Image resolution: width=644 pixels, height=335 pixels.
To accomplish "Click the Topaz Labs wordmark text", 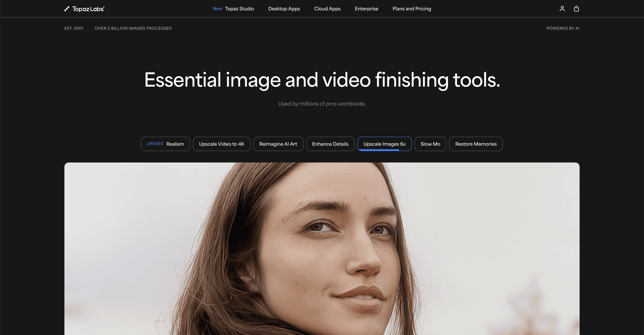I will (88, 9).
